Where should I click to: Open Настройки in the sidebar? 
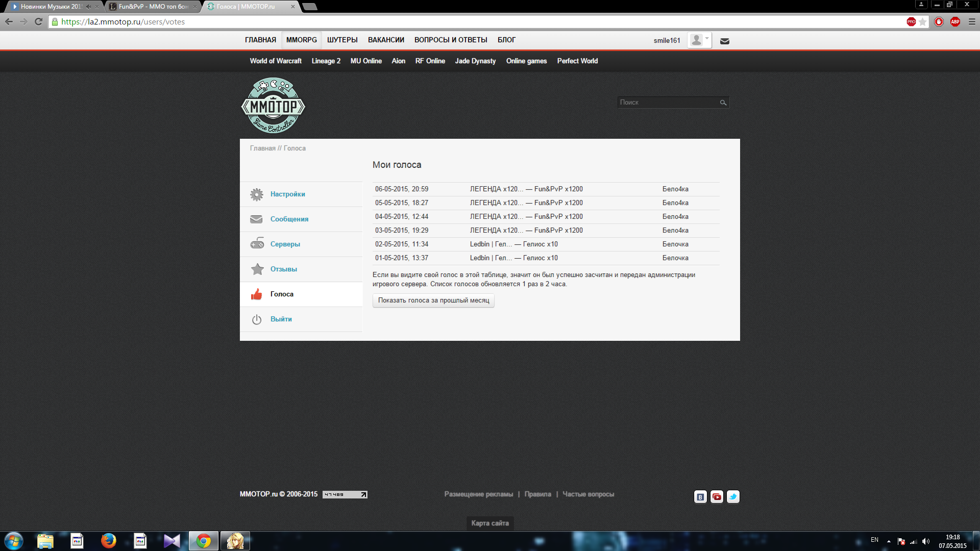287,194
